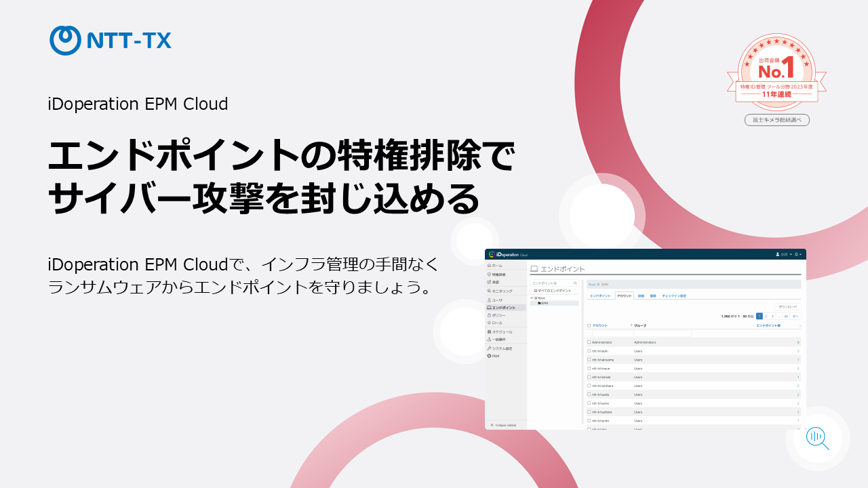Click the Root breadcrumb link above the tabs
Viewport: 868px width, 488px height.
(592, 284)
